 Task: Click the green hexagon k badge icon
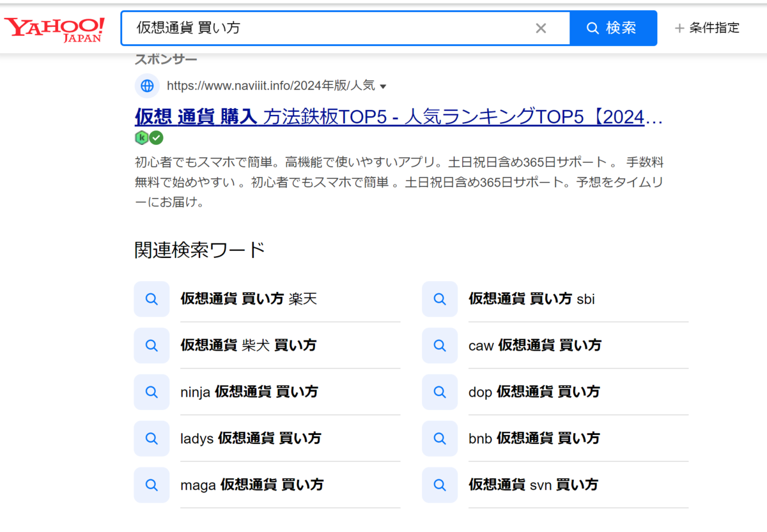pyautogui.click(x=142, y=137)
